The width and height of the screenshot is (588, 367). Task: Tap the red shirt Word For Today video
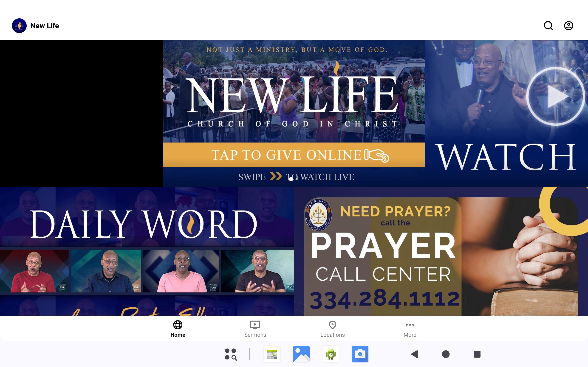[x=34, y=271]
